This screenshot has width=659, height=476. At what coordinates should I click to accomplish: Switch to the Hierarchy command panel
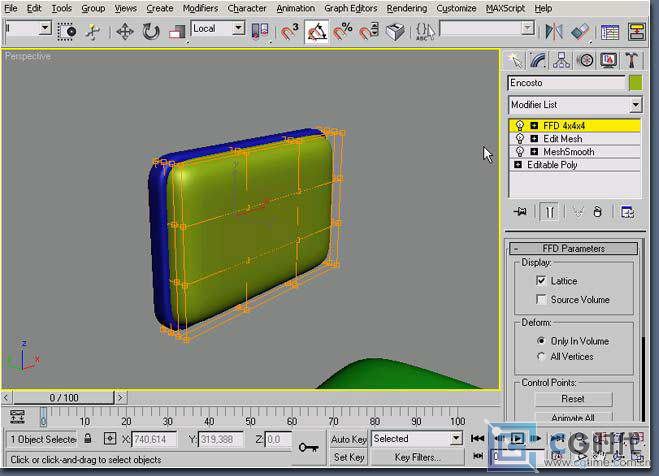561,60
